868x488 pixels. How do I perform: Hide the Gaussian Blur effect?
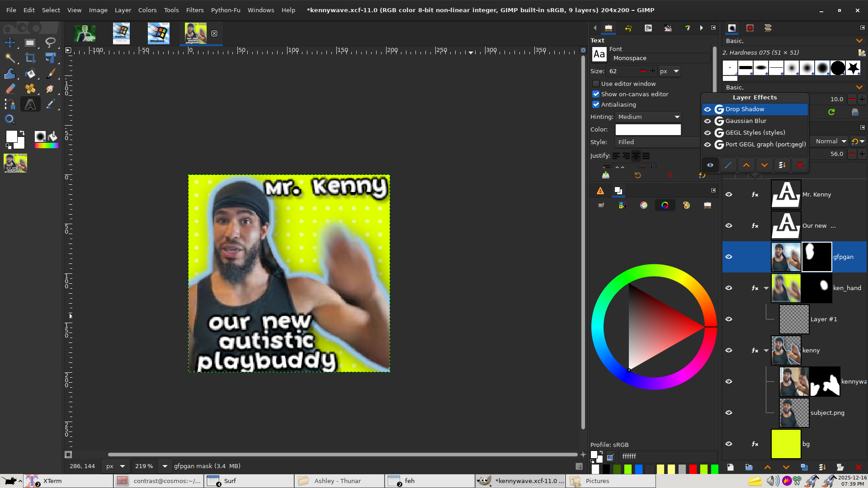pyautogui.click(x=708, y=121)
